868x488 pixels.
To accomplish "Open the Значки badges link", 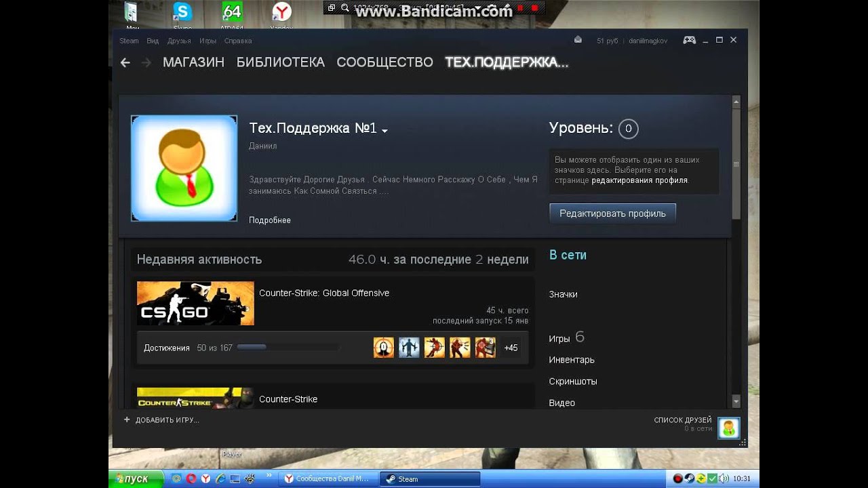I will (x=564, y=294).
